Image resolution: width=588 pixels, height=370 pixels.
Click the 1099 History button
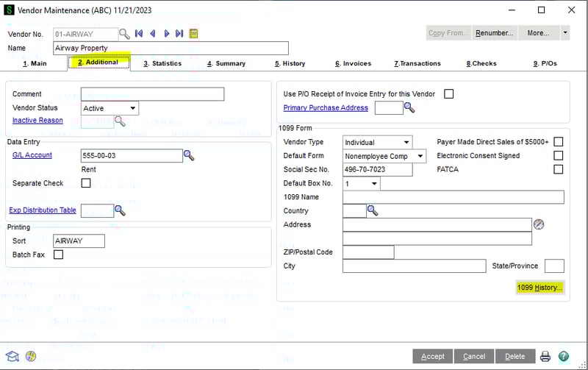pos(540,288)
